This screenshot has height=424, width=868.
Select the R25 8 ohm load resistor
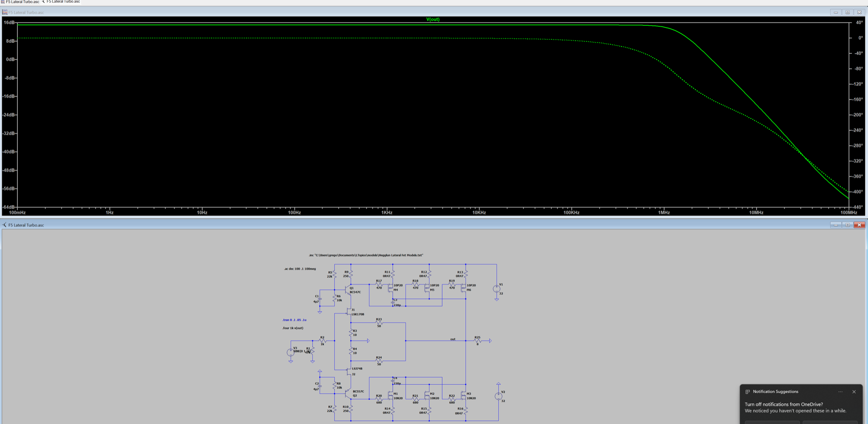point(478,341)
